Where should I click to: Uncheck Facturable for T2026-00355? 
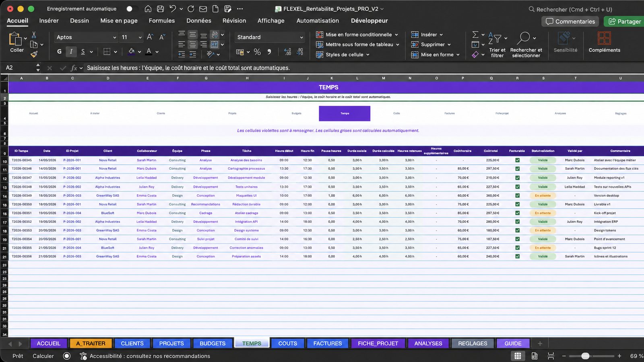[x=517, y=248]
